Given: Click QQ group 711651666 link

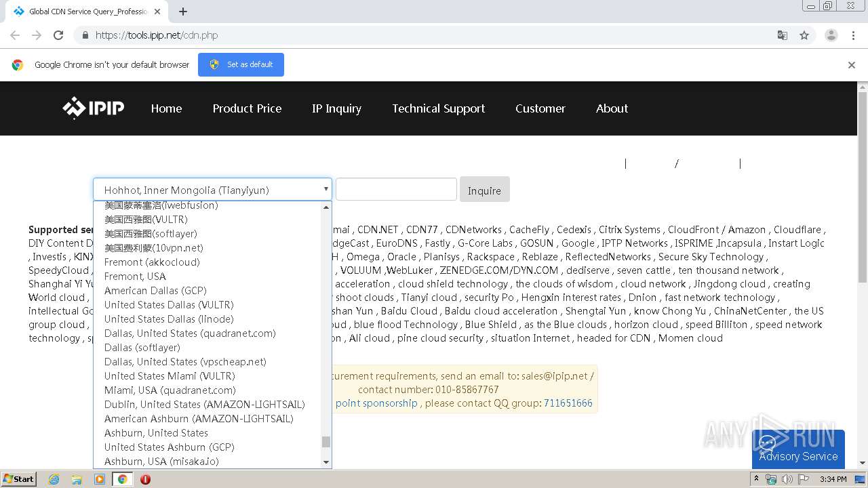Looking at the screenshot, I should (x=568, y=403).
